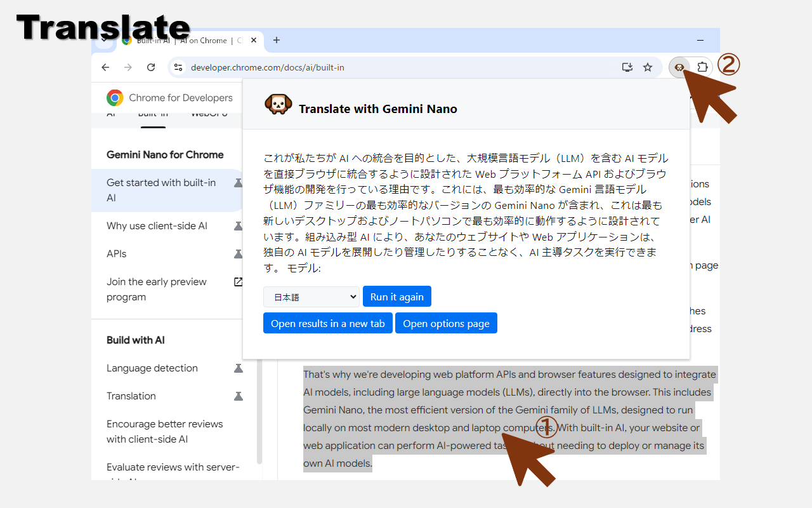Click flask icon next to Translation
The width and height of the screenshot is (812, 508).
pyautogui.click(x=239, y=396)
